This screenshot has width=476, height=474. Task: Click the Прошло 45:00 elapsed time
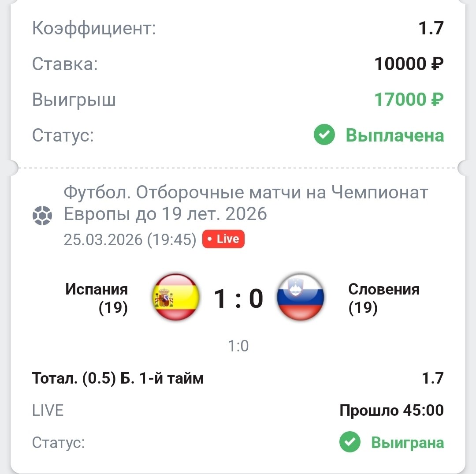[x=391, y=411]
